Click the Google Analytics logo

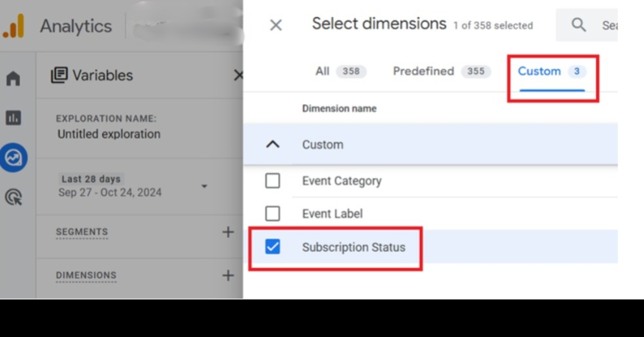tap(13, 26)
